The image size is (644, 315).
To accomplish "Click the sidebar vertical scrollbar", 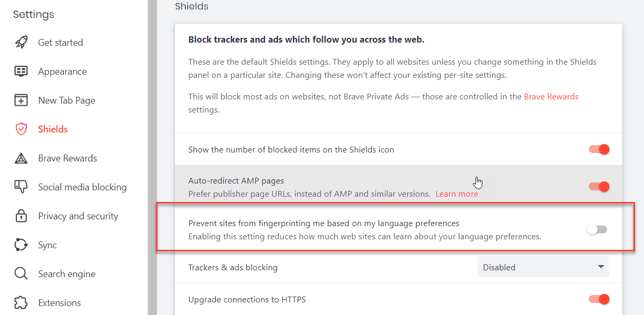I will [x=152, y=158].
